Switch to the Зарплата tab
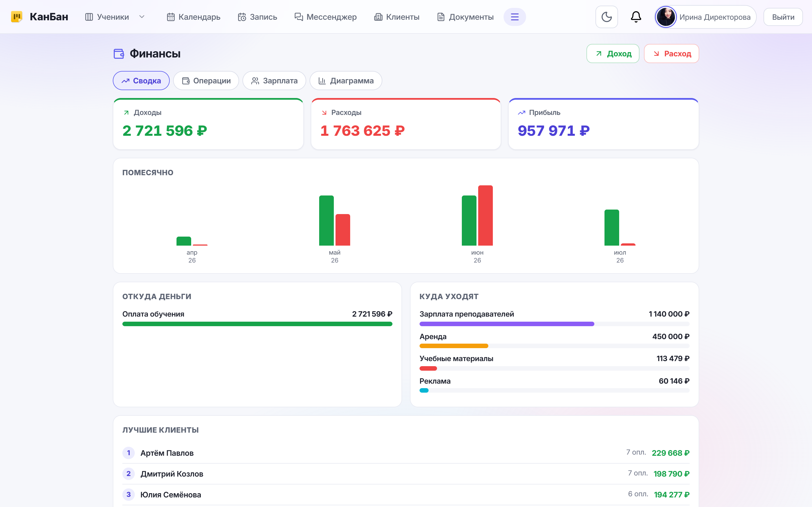 click(274, 81)
